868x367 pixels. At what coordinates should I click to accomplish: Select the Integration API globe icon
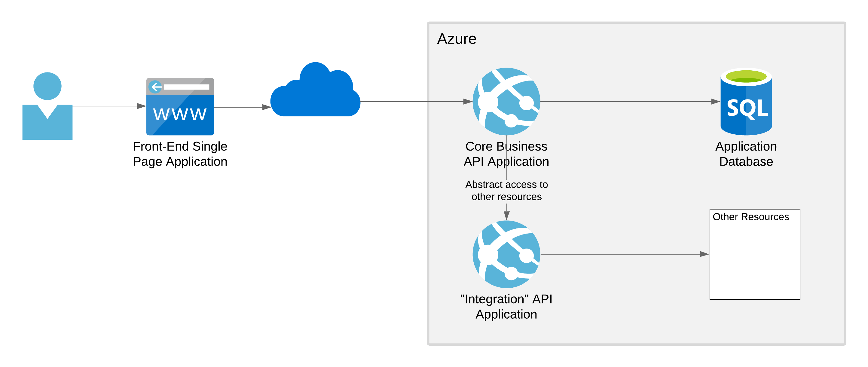tap(506, 254)
